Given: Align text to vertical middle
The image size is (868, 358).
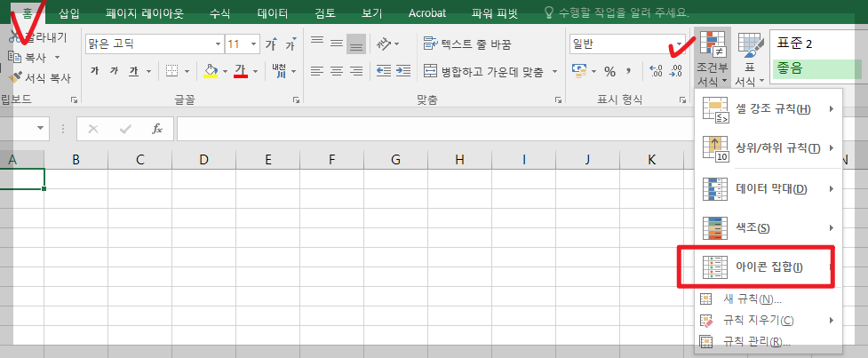Looking at the screenshot, I should (337, 44).
